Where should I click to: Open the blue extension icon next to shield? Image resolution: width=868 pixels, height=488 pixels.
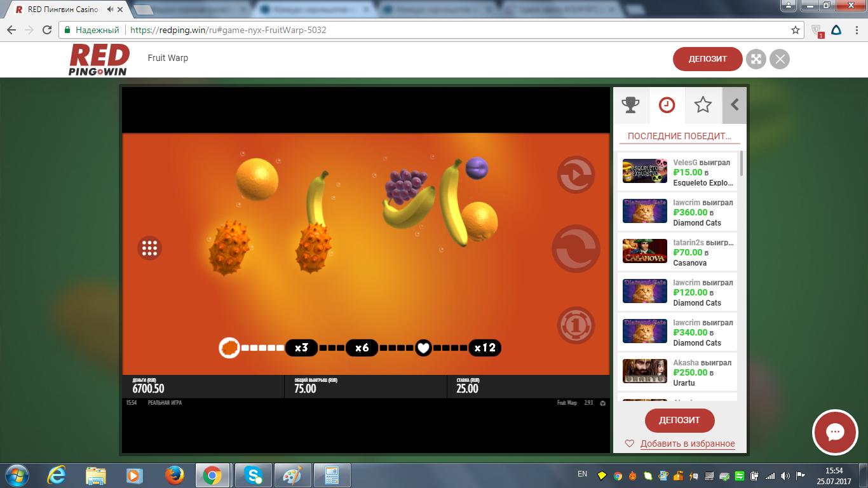pos(837,30)
